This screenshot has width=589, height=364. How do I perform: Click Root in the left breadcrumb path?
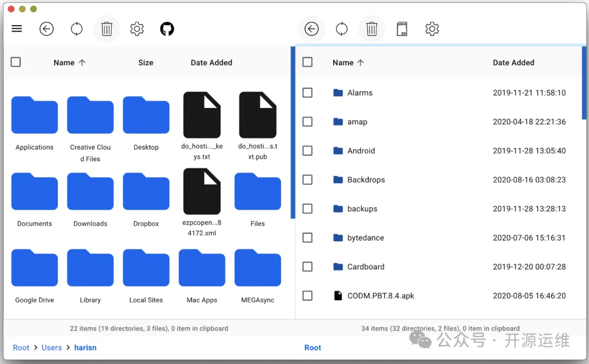point(21,348)
